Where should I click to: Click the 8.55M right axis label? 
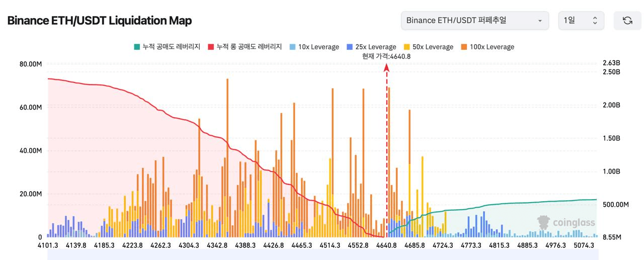tap(612, 237)
